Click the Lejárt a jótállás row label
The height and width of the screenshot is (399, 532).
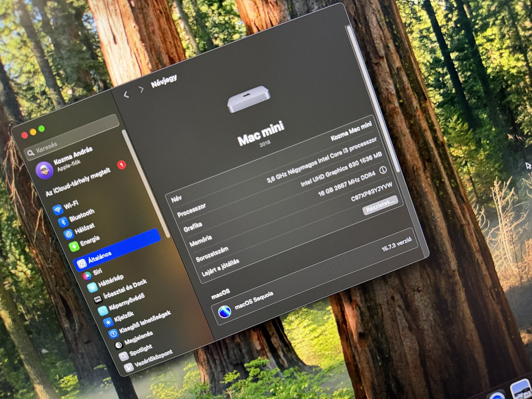220,268
